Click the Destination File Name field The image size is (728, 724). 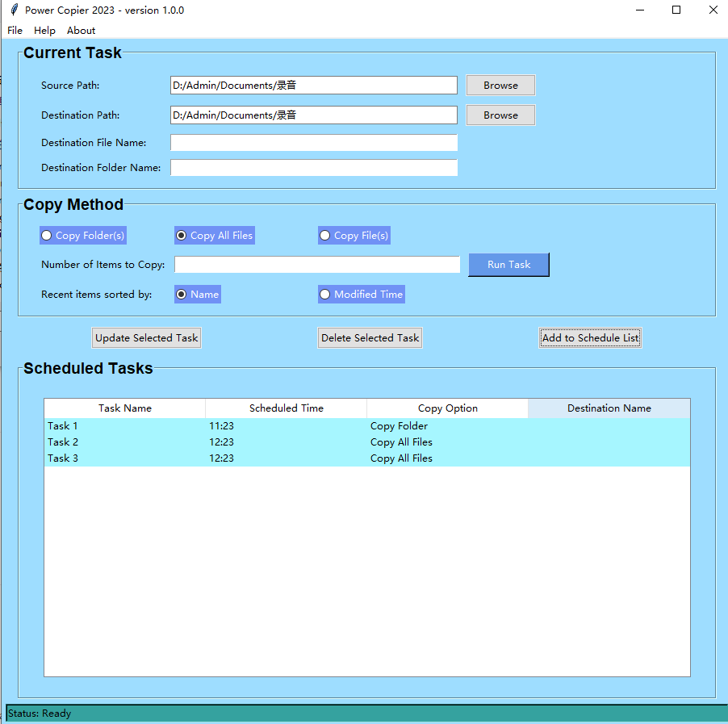tap(314, 143)
